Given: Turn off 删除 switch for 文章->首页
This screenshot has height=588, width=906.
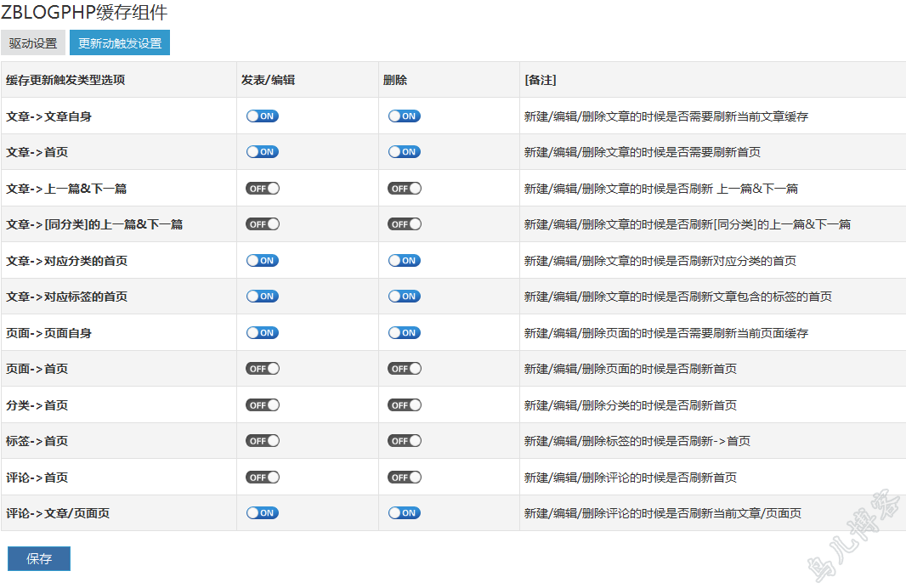Looking at the screenshot, I should [x=405, y=152].
